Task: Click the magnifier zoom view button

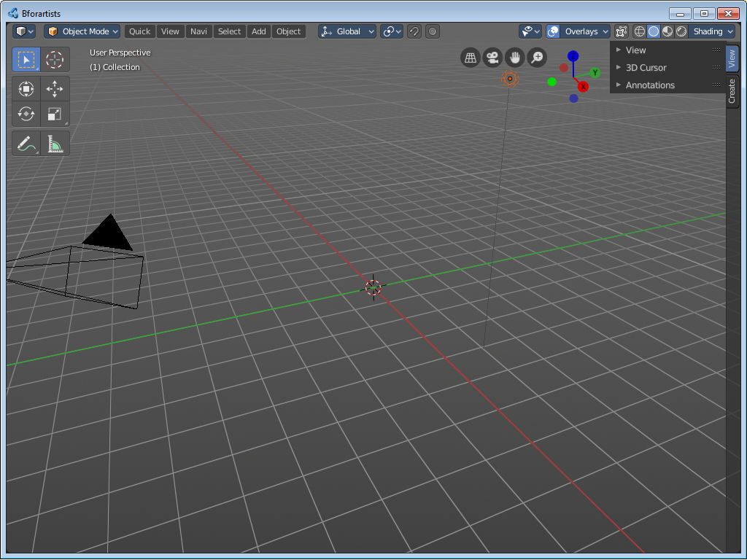Action: (x=537, y=58)
